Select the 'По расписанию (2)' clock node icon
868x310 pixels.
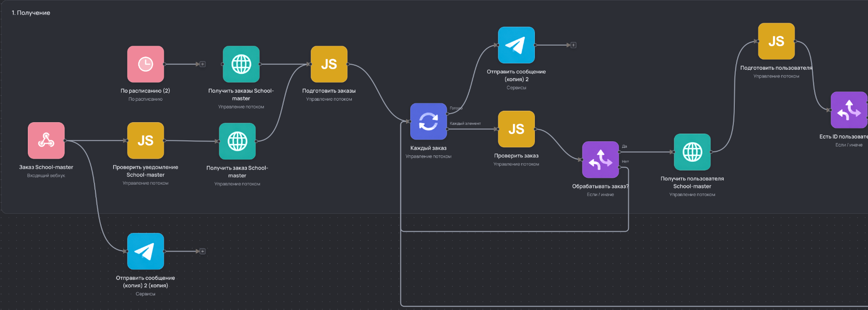click(146, 64)
